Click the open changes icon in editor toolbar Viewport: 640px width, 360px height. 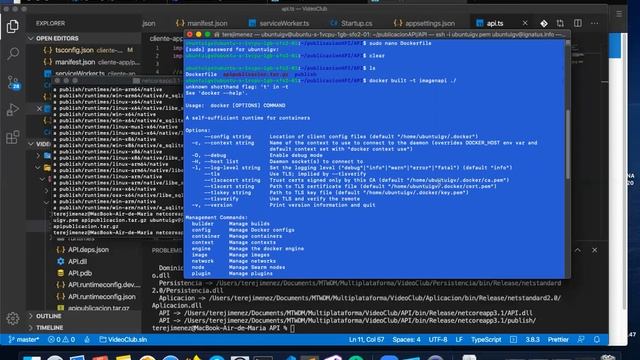coord(560,23)
